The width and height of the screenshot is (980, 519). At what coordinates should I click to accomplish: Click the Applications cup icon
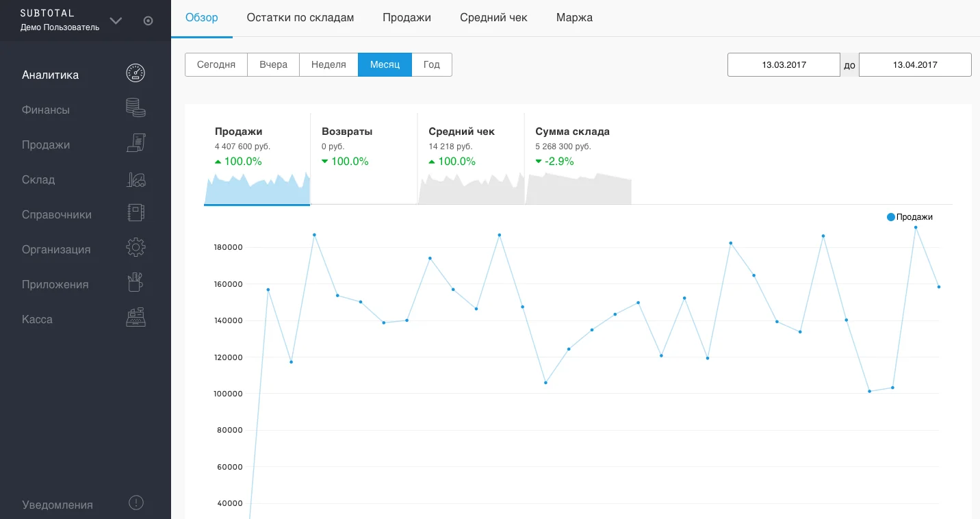136,283
